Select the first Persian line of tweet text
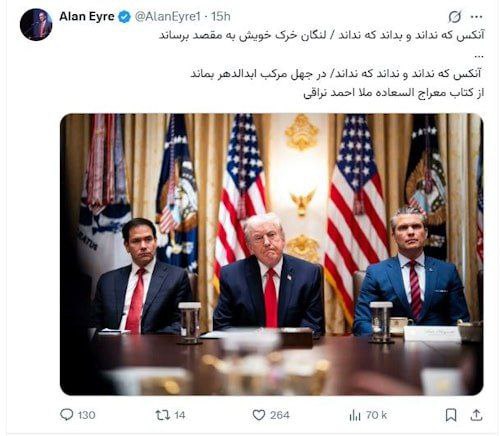 (321, 35)
